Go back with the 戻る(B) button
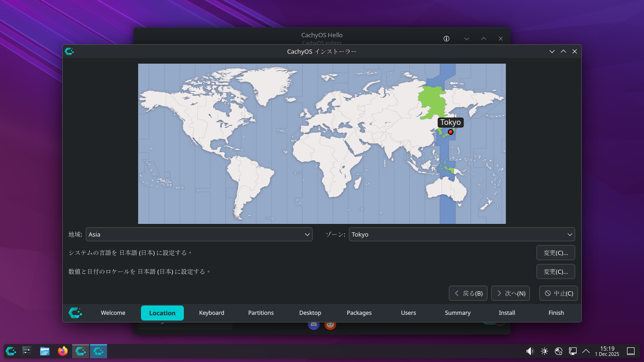The height and width of the screenshot is (362, 644). (x=468, y=293)
